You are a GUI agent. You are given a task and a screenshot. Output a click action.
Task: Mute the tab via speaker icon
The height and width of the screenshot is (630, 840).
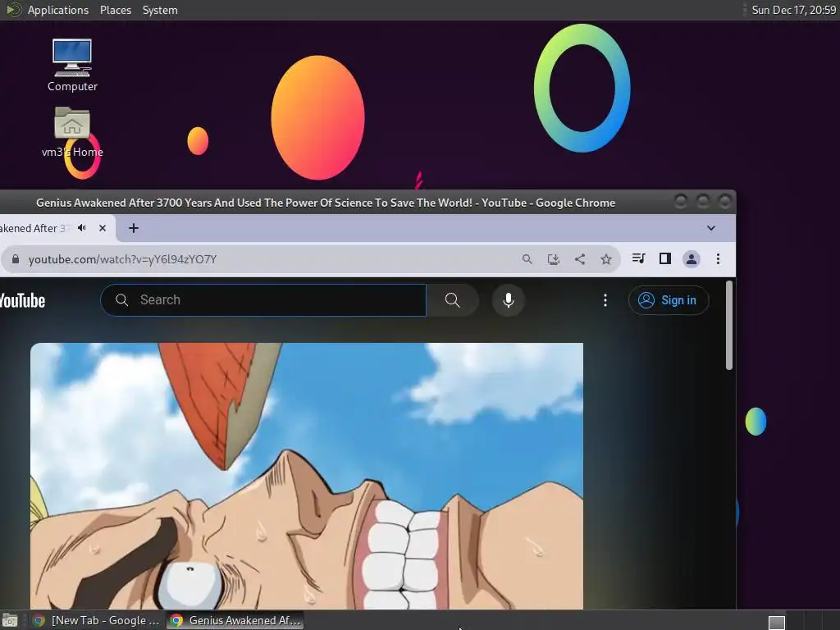[82, 228]
